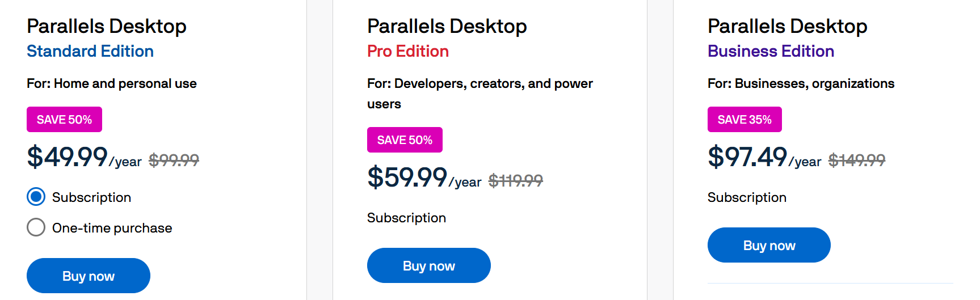Click the SAVE 50% badge on Pro Edition

click(405, 140)
